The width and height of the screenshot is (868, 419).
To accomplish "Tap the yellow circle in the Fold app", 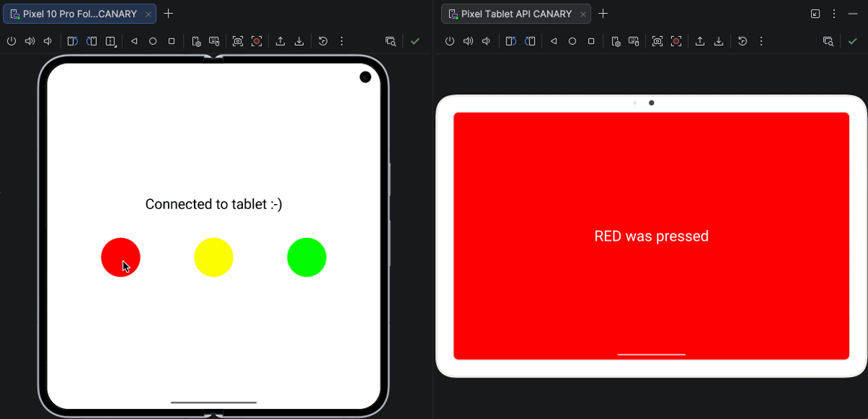I will 213,257.
